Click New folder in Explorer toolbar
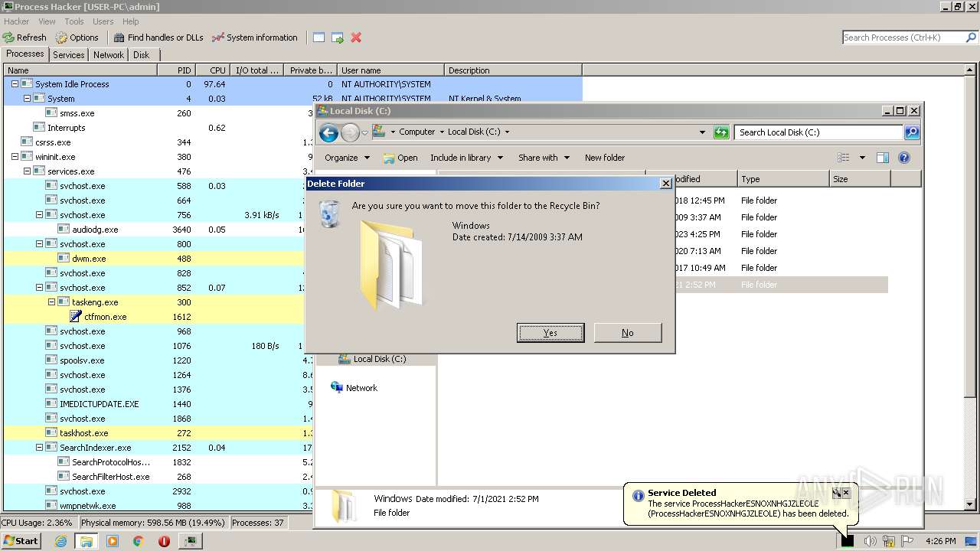980x551 pixels. click(x=605, y=158)
